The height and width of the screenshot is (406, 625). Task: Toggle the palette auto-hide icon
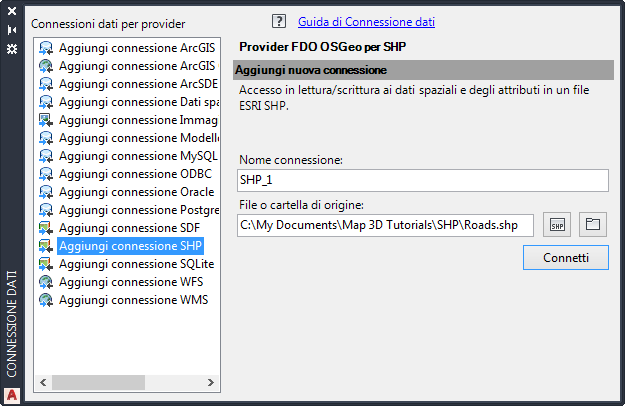[x=12, y=30]
